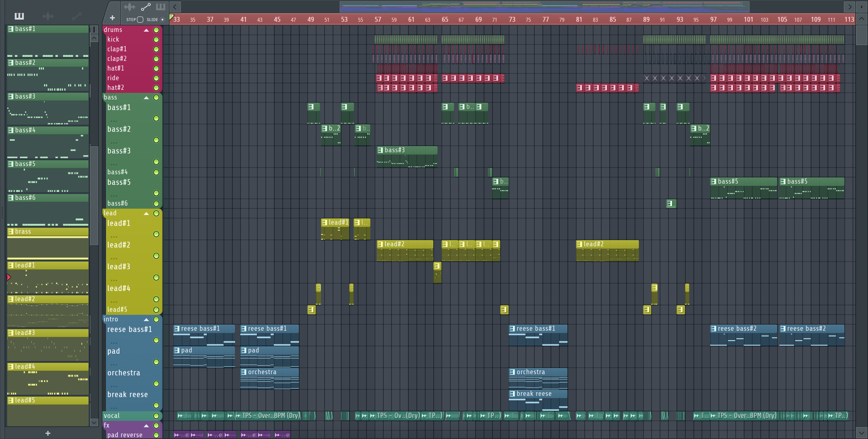Screen dimensions: 868x439
Task: Switch the picker to the automation clips tab
Action: (x=77, y=16)
